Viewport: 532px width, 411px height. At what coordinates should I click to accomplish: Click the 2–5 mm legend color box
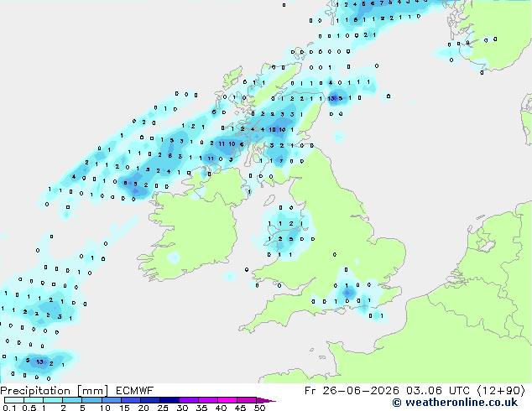coord(72,400)
